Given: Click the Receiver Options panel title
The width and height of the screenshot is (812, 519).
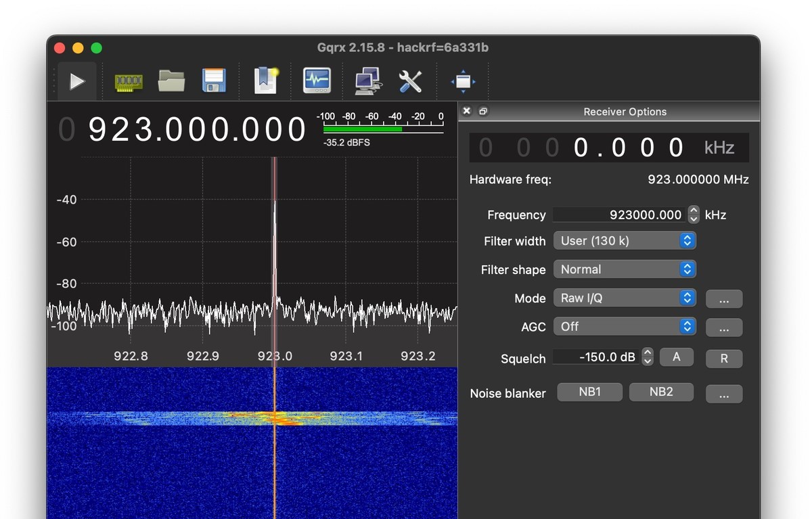Looking at the screenshot, I should pos(625,112).
